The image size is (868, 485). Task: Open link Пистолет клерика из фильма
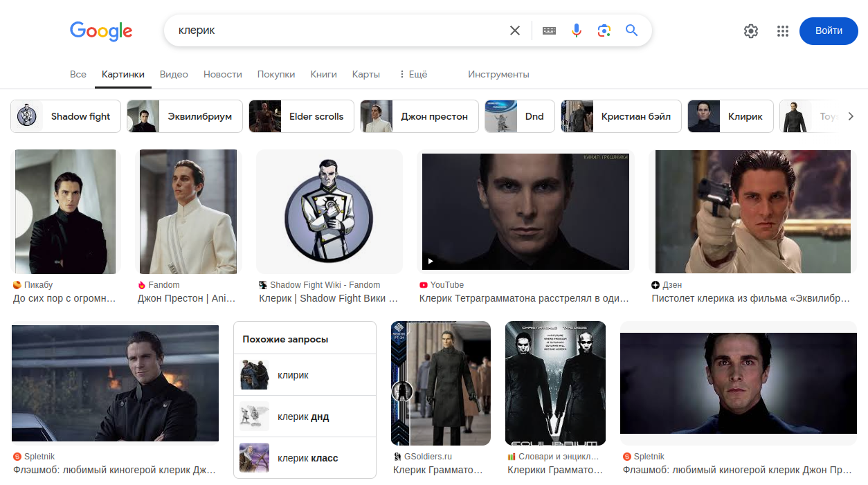pyautogui.click(x=751, y=299)
